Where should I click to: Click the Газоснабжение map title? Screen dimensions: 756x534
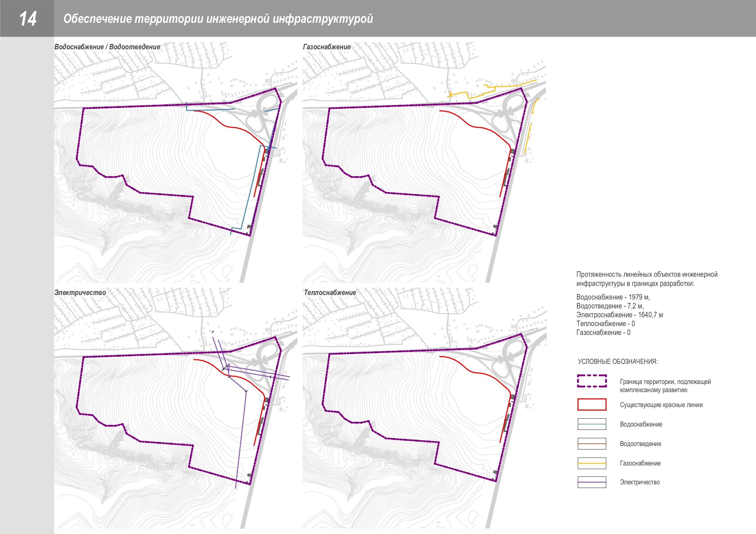point(327,47)
